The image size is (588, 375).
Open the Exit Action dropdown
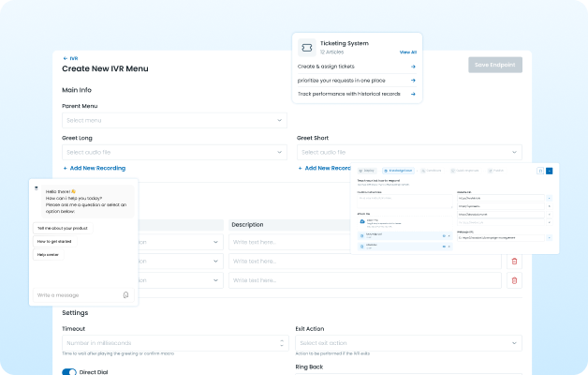[408, 343]
